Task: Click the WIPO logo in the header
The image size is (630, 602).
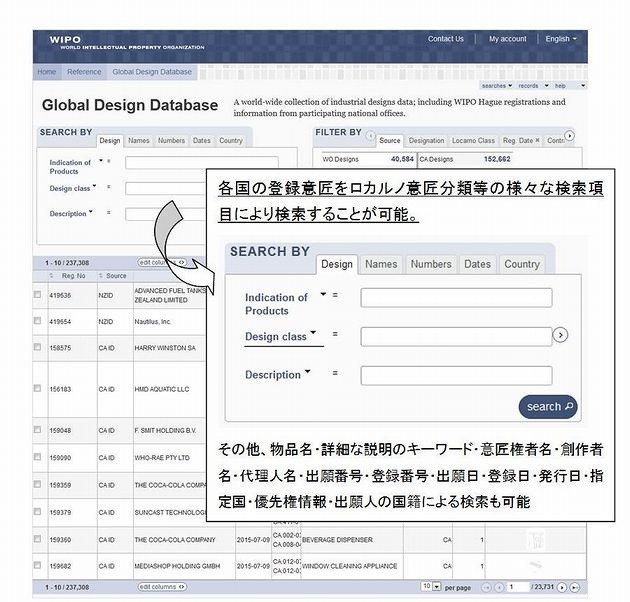Action: click(x=65, y=39)
